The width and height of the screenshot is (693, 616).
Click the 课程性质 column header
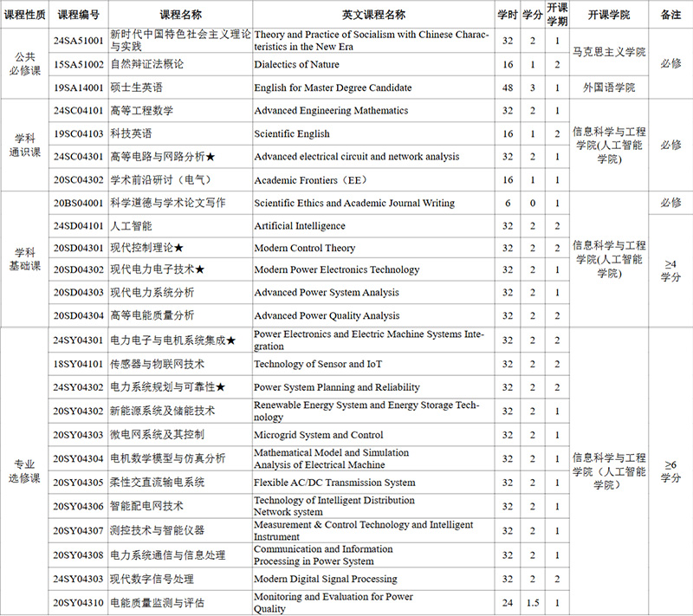25,15
